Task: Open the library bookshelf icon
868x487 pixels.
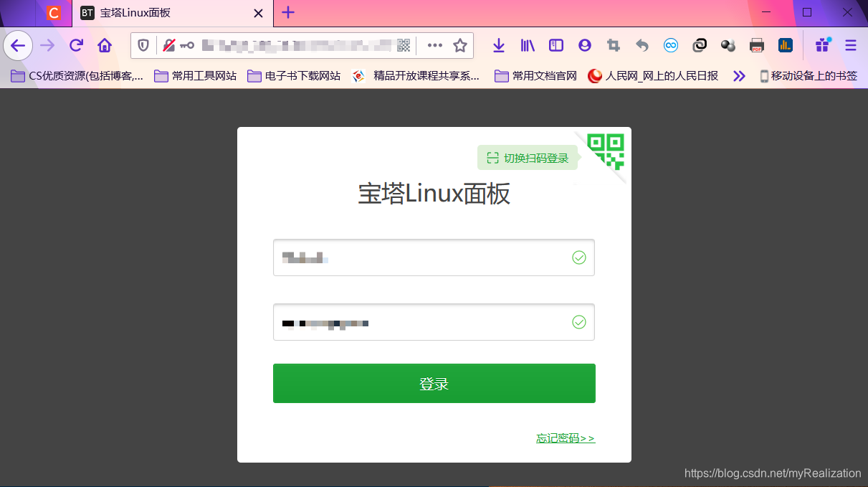Action: tap(528, 46)
